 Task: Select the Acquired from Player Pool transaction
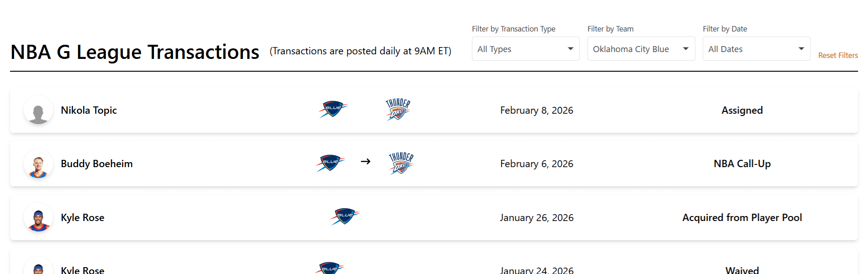(742, 217)
